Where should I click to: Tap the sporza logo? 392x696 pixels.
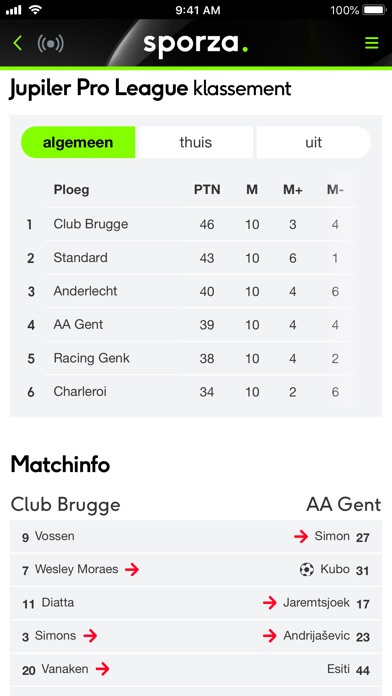195,44
